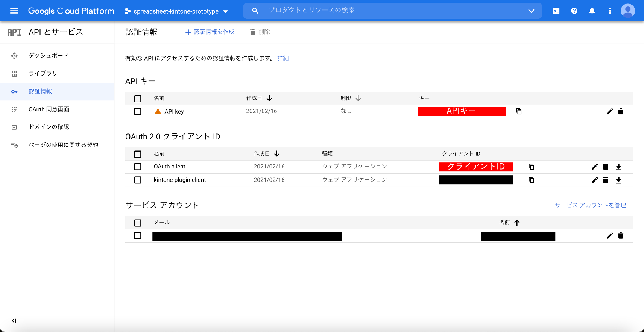Click 認証情報を作成 button
Image resolution: width=644 pixels, height=332 pixels.
point(210,32)
